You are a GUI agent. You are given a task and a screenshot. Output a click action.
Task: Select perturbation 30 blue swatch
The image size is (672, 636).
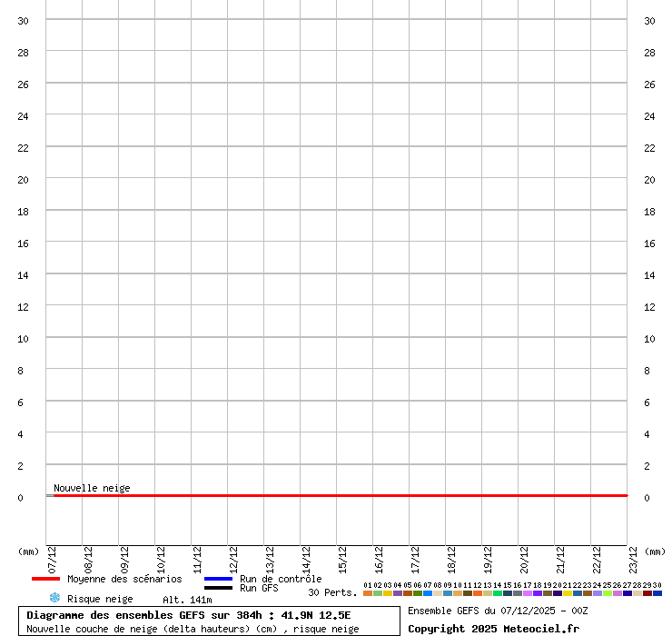[657, 593]
